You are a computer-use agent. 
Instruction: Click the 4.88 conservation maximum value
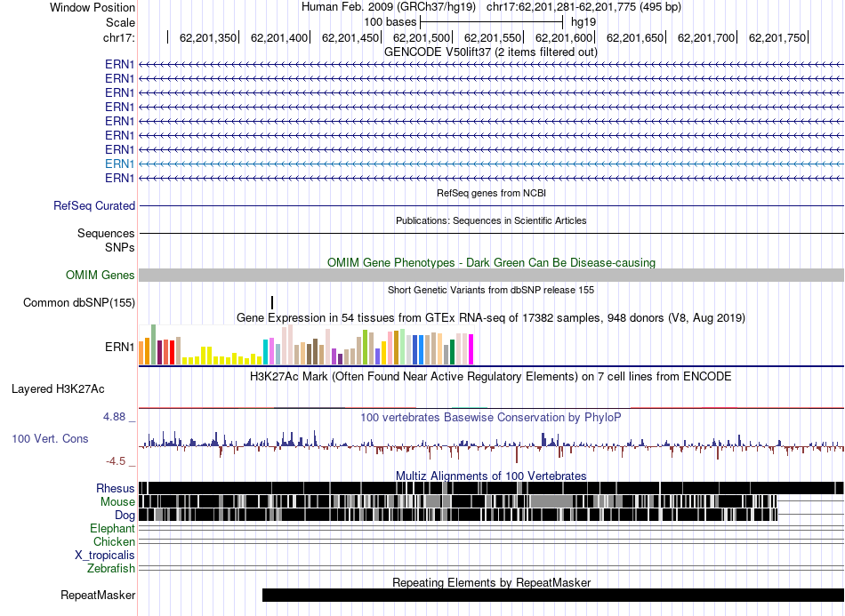click(x=114, y=417)
